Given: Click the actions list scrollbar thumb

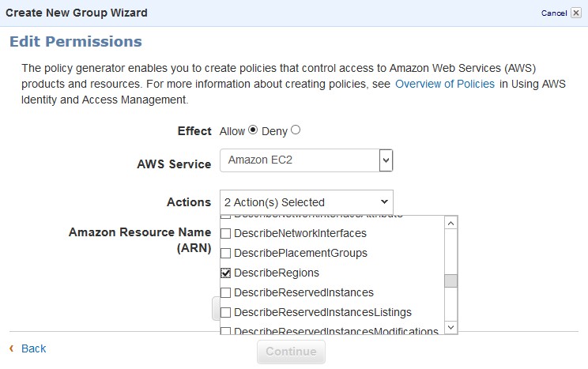Looking at the screenshot, I should coord(450,281).
